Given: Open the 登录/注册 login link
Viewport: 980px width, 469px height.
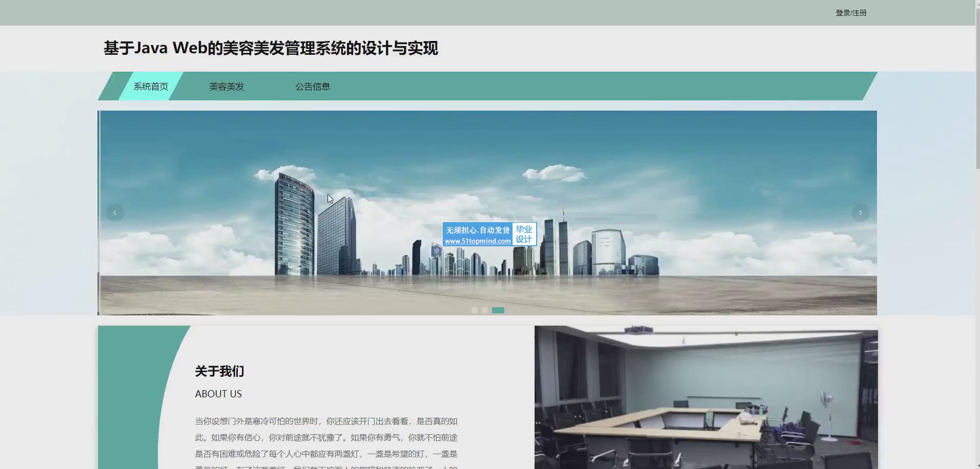Looking at the screenshot, I should 851,13.
